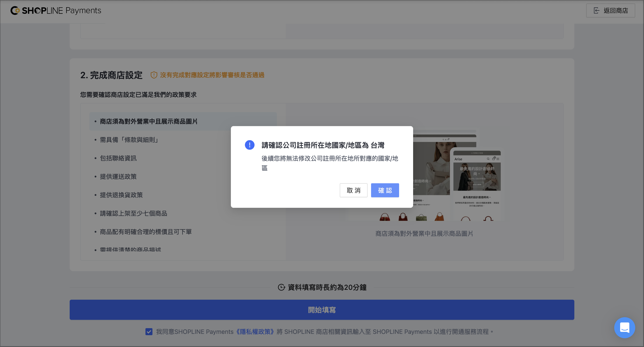Image resolution: width=644 pixels, height=347 pixels.
Task: Open the chat support bubble icon
Action: coord(625,328)
